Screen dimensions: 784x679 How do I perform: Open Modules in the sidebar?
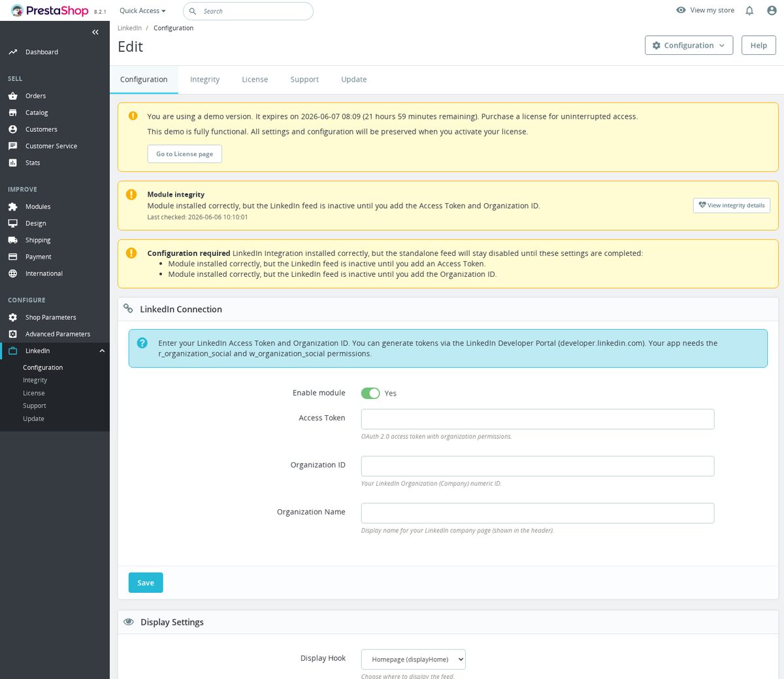(x=38, y=207)
